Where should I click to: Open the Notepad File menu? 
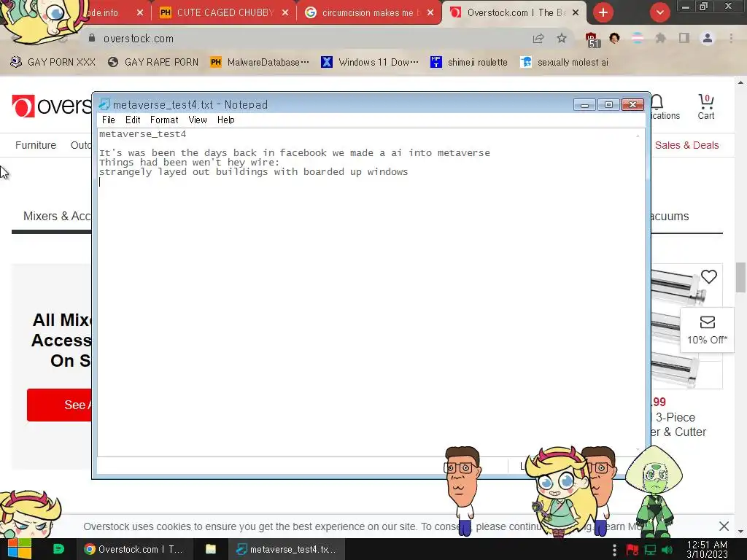click(109, 120)
